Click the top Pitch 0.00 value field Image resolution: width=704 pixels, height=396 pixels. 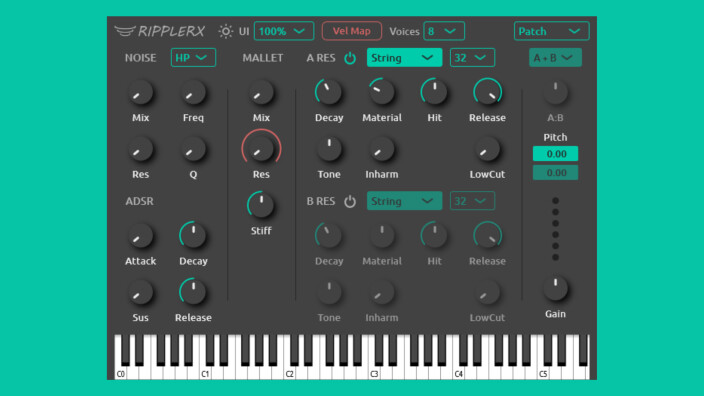click(x=555, y=154)
